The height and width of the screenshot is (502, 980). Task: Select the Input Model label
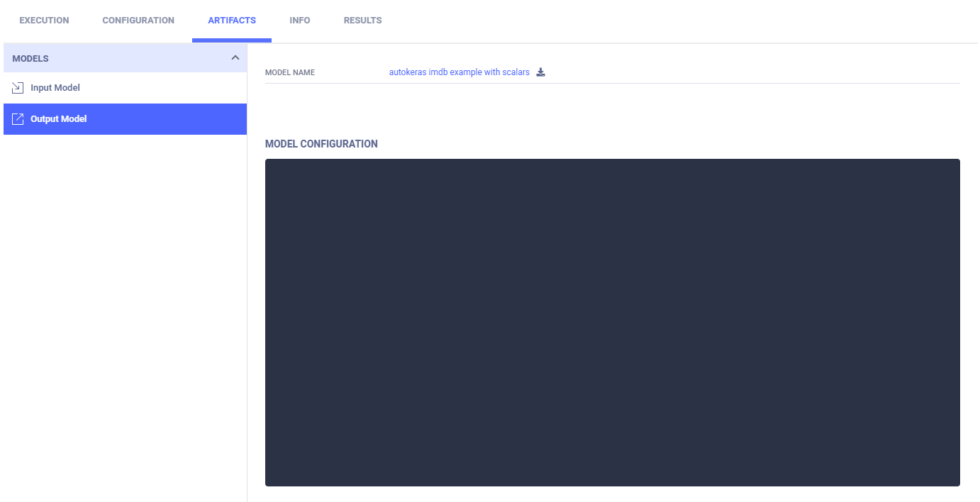(x=55, y=88)
